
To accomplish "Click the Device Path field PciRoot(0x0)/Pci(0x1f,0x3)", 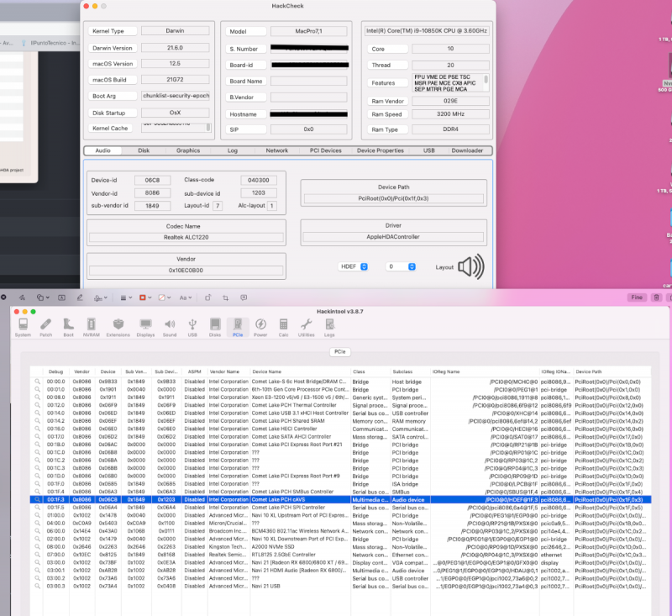I will pyautogui.click(x=393, y=198).
